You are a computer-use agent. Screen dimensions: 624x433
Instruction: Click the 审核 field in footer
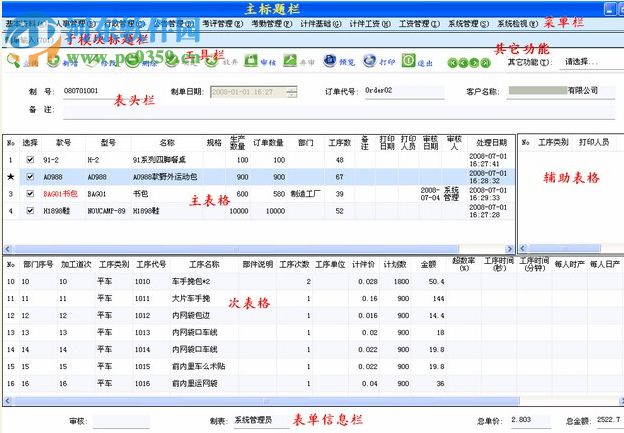click(x=121, y=421)
